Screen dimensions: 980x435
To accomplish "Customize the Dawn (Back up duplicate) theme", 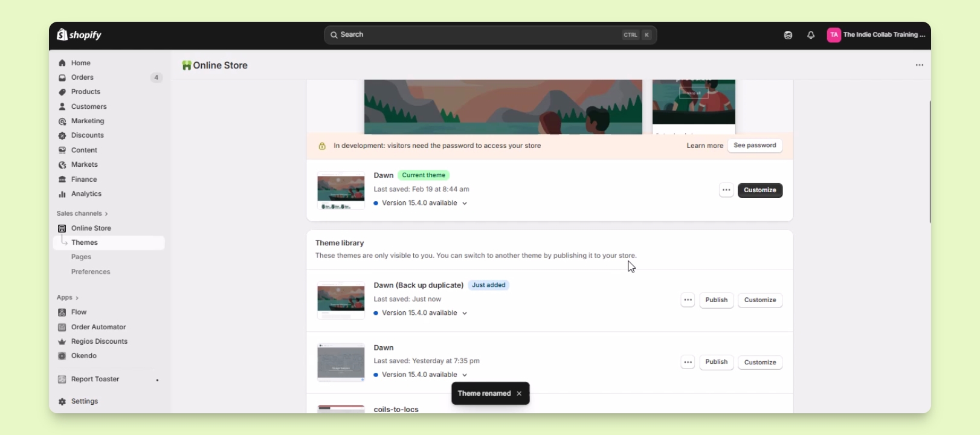I will pyautogui.click(x=760, y=300).
